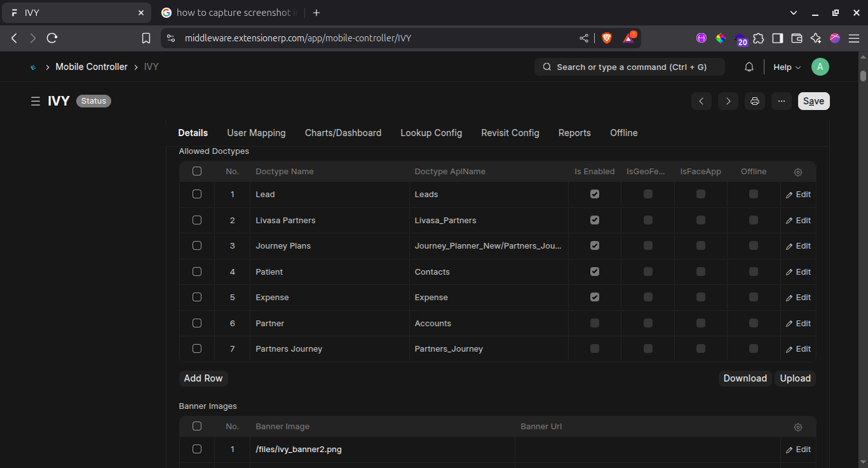Click extension badge showing 20
868x468 pixels.
coord(741,39)
